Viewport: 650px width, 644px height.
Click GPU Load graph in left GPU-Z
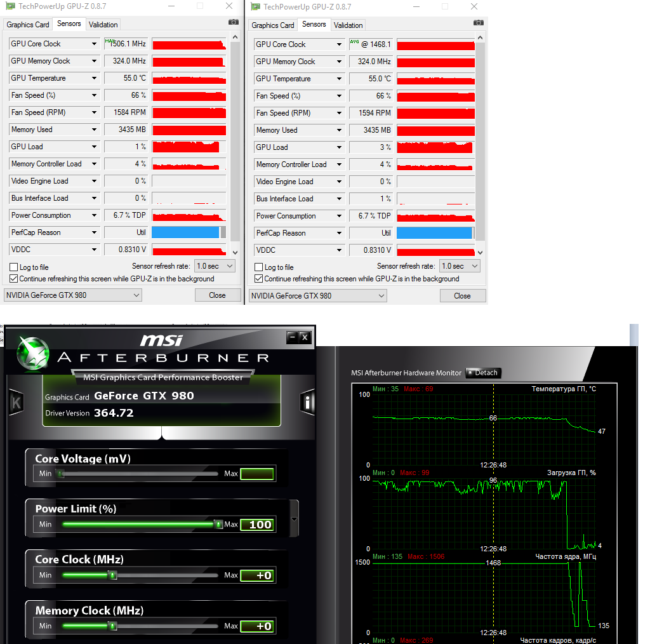(189, 147)
